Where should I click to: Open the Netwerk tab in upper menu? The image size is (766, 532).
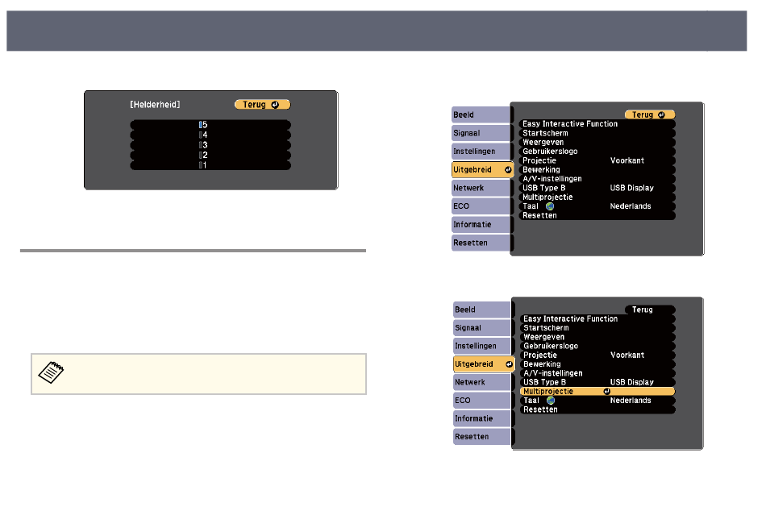tap(481, 188)
